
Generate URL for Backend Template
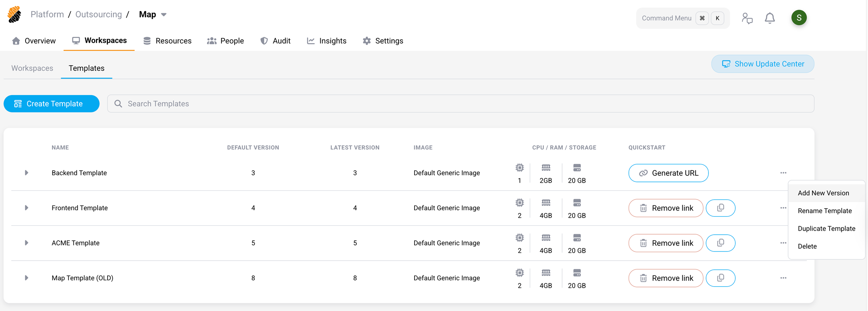pyautogui.click(x=668, y=173)
